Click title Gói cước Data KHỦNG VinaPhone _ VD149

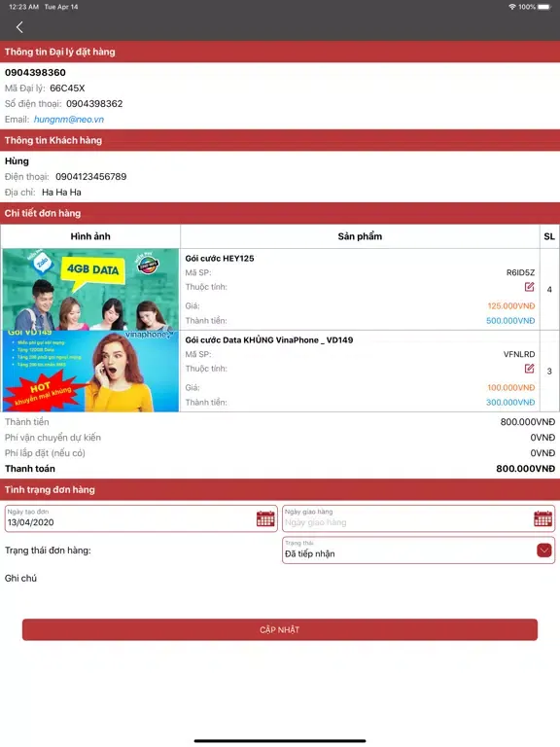coord(269,340)
